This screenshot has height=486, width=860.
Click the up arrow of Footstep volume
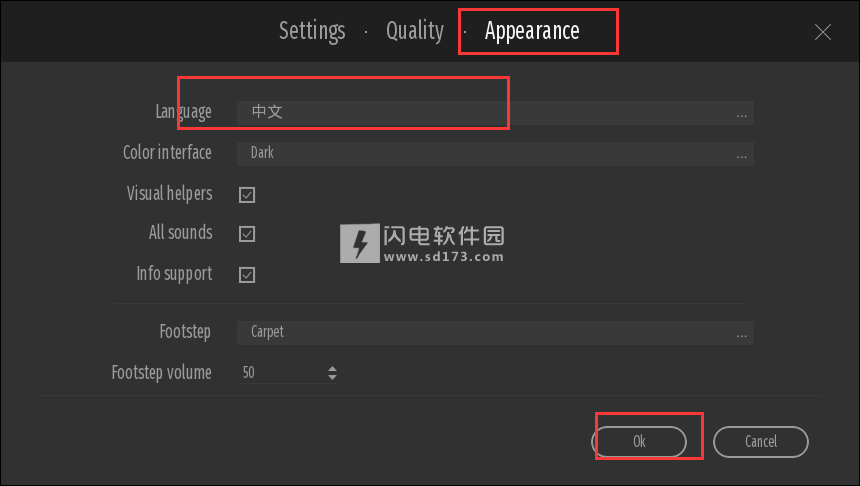point(332,368)
